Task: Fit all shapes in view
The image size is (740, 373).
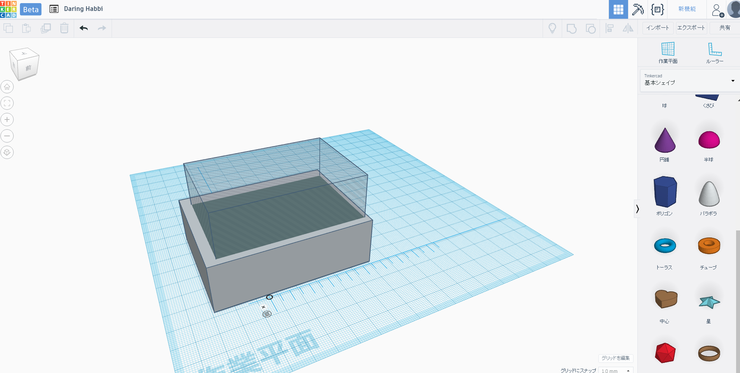Action: point(7,103)
